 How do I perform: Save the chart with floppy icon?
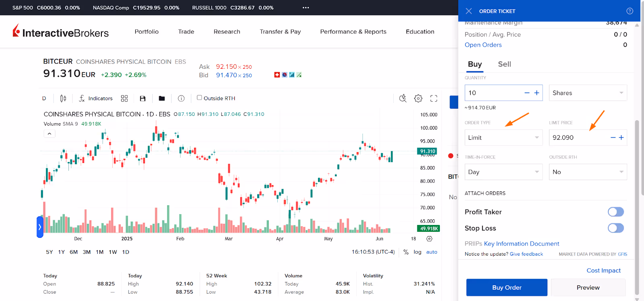coord(142,98)
